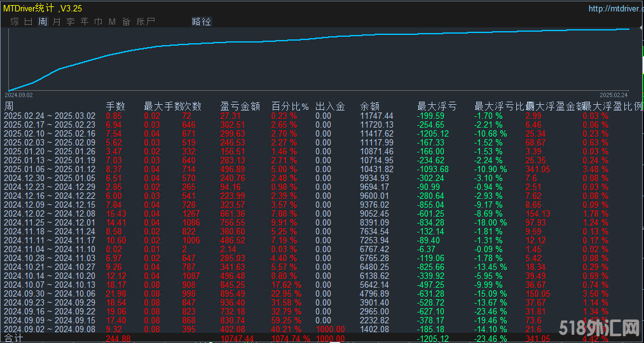Select the 2024.09.02 ~ 2024.09.08 week row
Viewport: 644px width, 343px height.
click(x=50, y=330)
